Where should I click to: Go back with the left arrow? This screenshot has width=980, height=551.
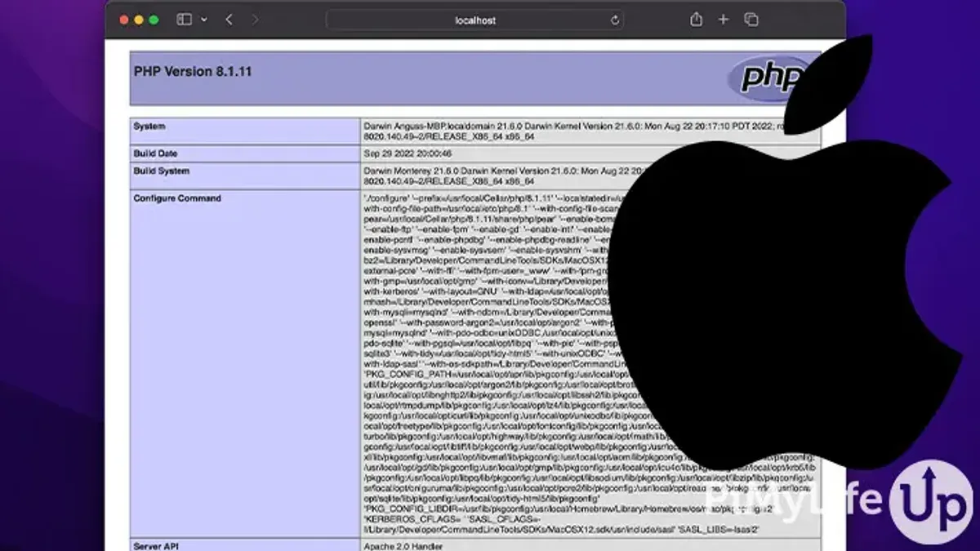229,20
